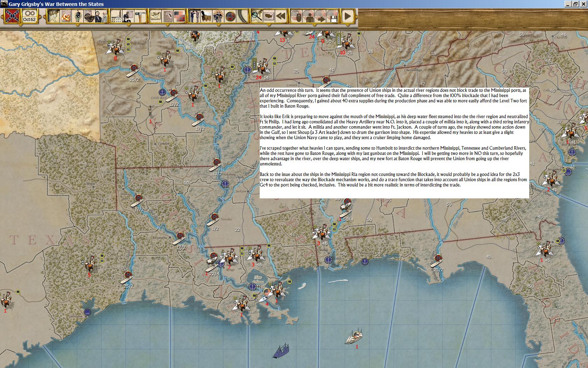Select the Fayetteville cavalry unit marked 8

[115, 47]
